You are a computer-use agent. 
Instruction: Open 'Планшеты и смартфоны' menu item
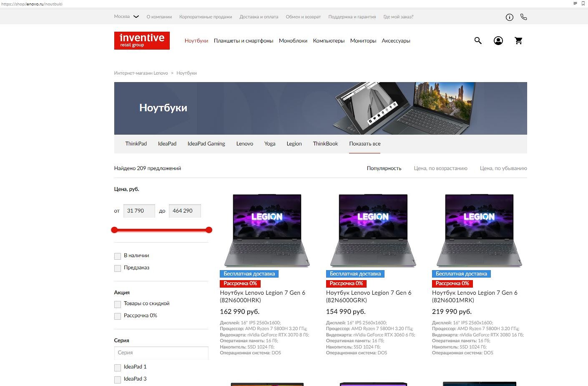[244, 41]
